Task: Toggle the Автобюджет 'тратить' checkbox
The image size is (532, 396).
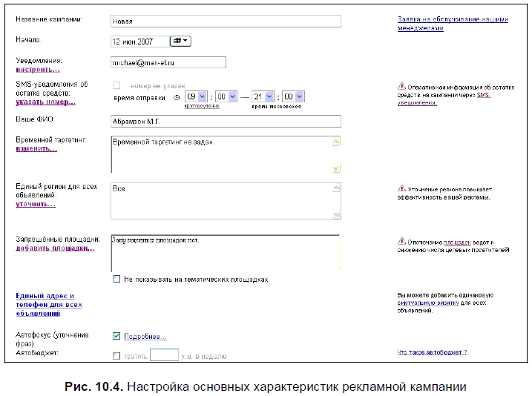Action: (116, 356)
